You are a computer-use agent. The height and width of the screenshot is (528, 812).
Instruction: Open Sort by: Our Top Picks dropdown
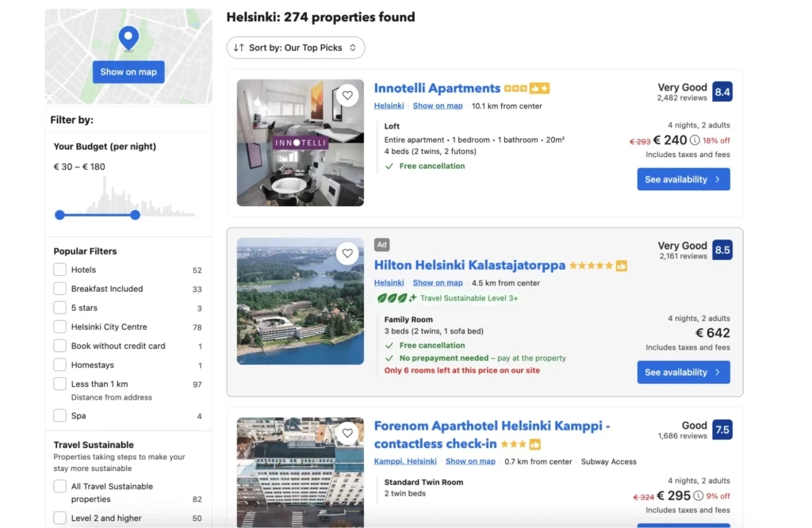[x=296, y=48]
